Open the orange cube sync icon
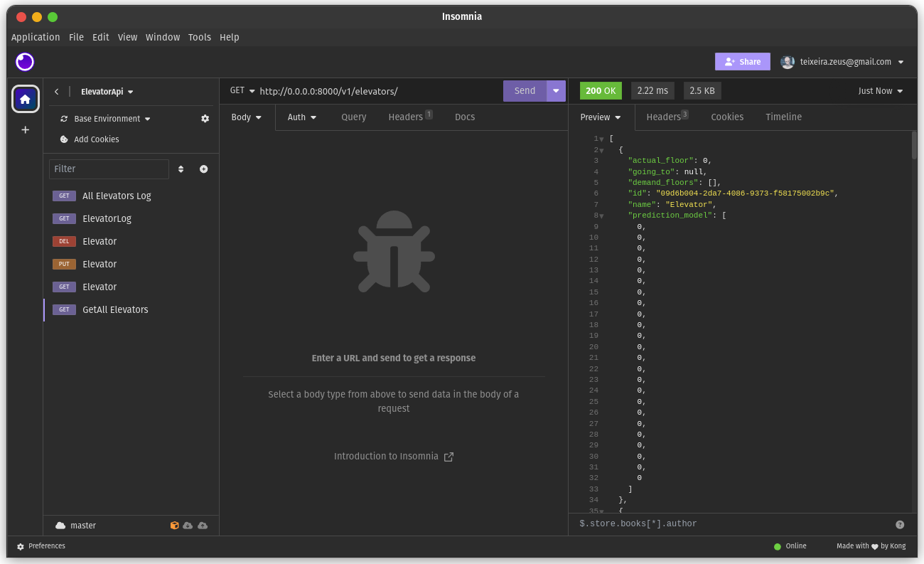The height and width of the screenshot is (564, 924). (174, 526)
